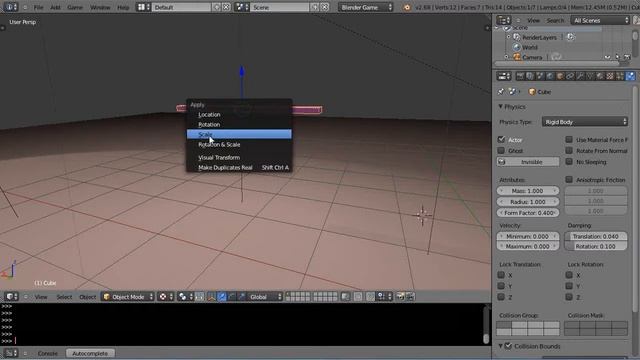Expand the Camera tree item

click(507, 57)
